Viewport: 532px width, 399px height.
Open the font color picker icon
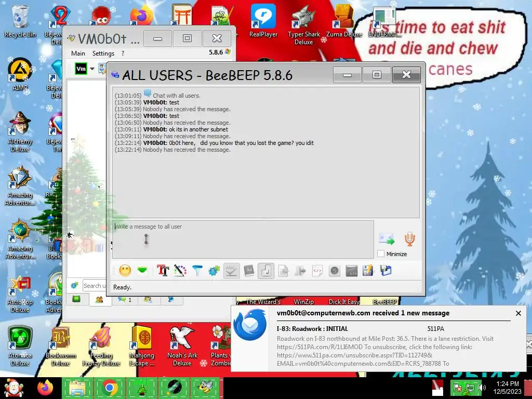pos(180,270)
